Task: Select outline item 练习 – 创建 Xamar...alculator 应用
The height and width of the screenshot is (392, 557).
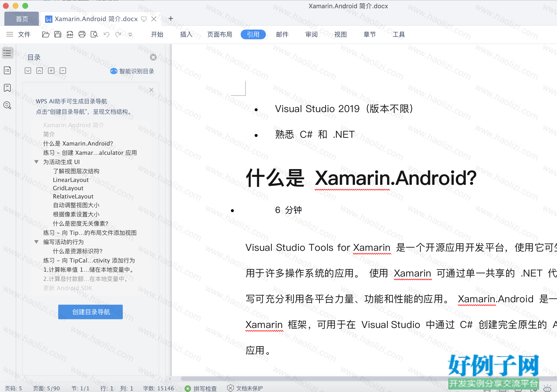Action: click(90, 153)
